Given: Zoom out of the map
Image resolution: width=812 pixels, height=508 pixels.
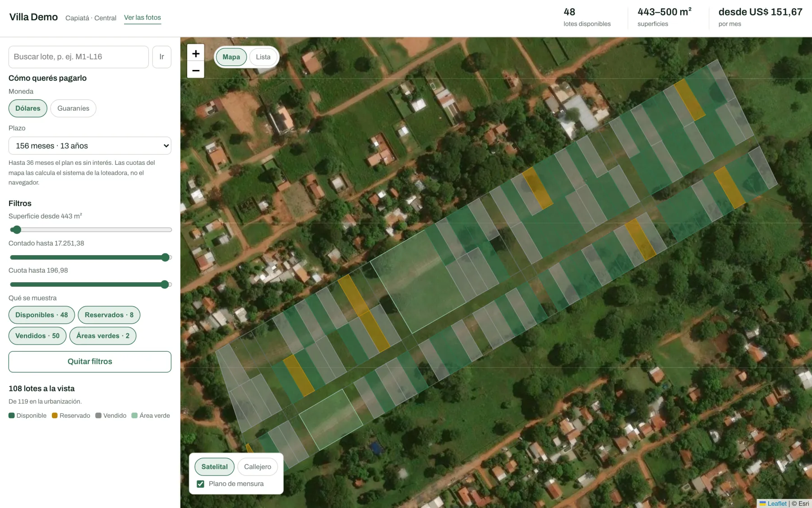Looking at the screenshot, I should (x=196, y=70).
